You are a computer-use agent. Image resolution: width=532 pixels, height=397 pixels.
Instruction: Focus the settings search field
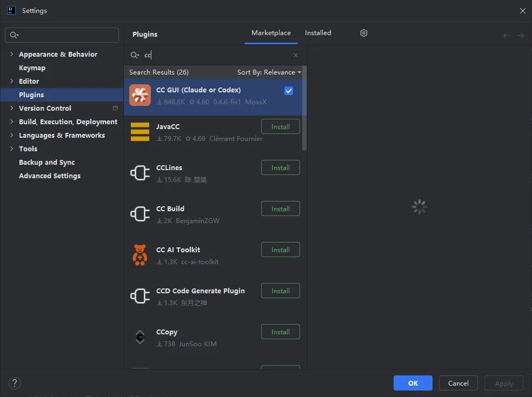pos(62,35)
